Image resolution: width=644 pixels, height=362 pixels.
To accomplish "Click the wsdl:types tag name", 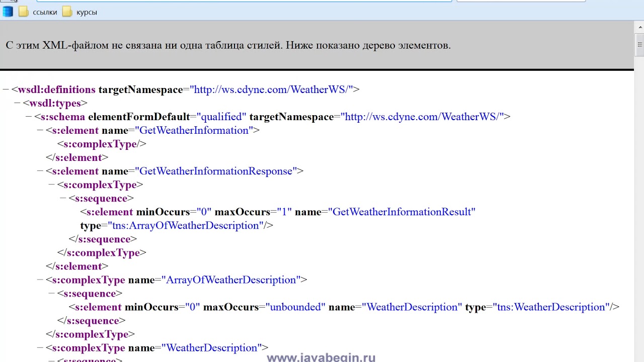I will (x=55, y=103).
